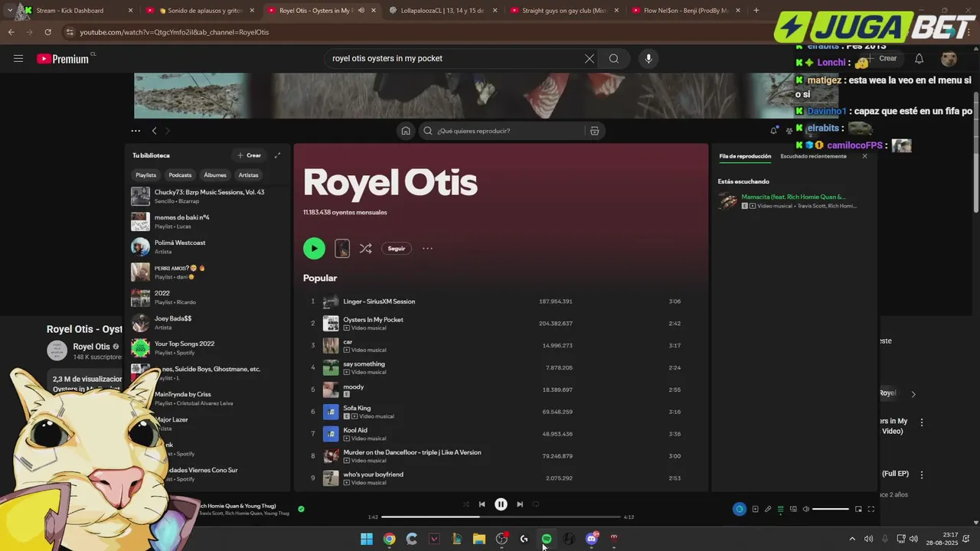
Task: Filter the library by Artistas
Action: tap(248, 175)
